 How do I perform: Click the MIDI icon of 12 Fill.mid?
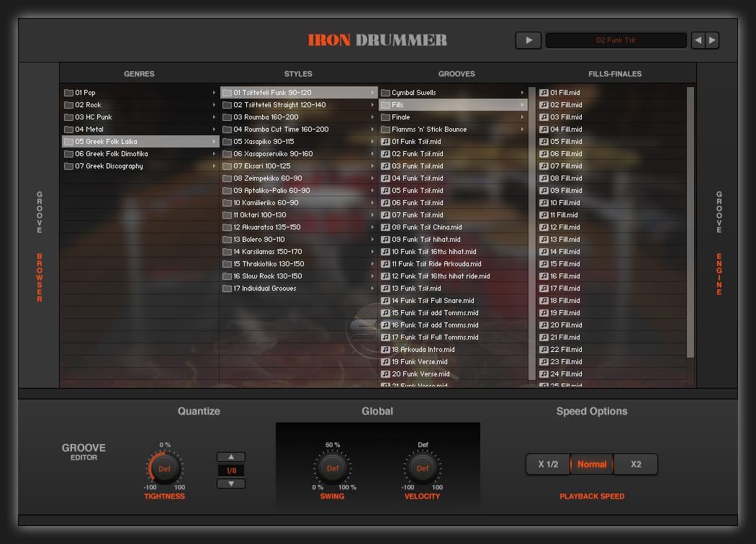pyautogui.click(x=544, y=227)
